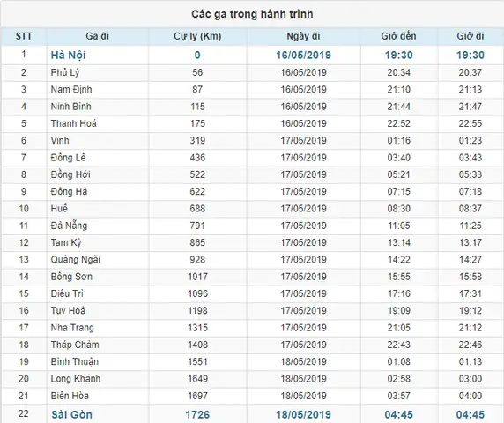The width and height of the screenshot is (504, 423).
Task: Click the 'Ngày đi' column header
Action: pyautogui.click(x=303, y=36)
